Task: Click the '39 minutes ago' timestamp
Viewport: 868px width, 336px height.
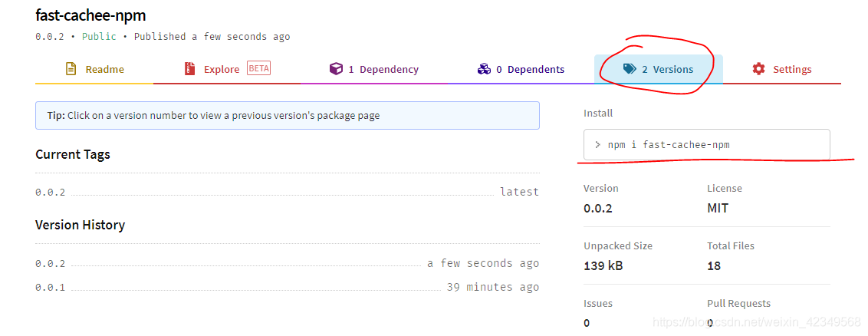Action: coord(493,288)
